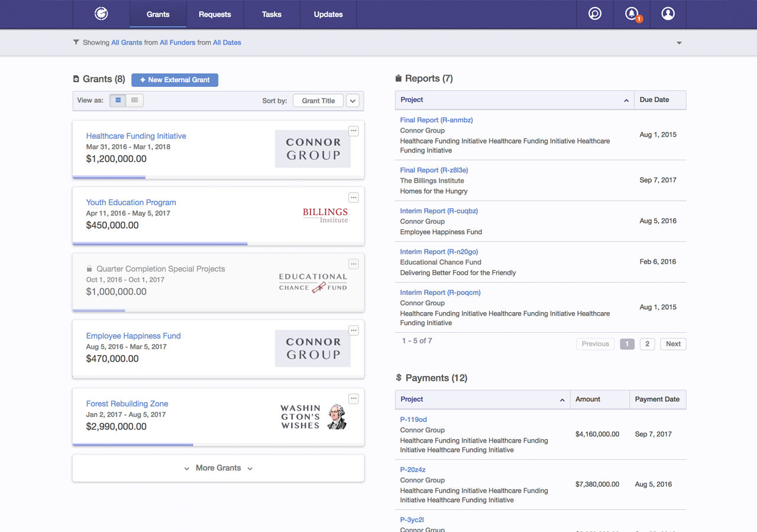757x532 pixels.
Task: Open the search icon in the header
Action: pyautogui.click(x=595, y=14)
